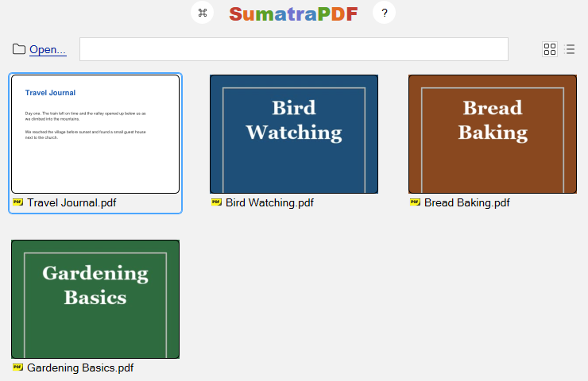
Task: Click the SumatraPDF logo title
Action: (x=293, y=13)
